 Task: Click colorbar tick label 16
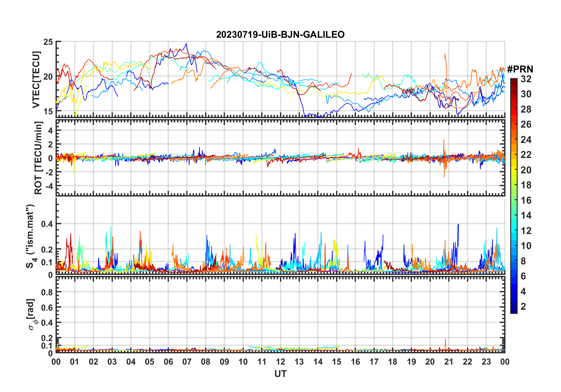point(526,200)
